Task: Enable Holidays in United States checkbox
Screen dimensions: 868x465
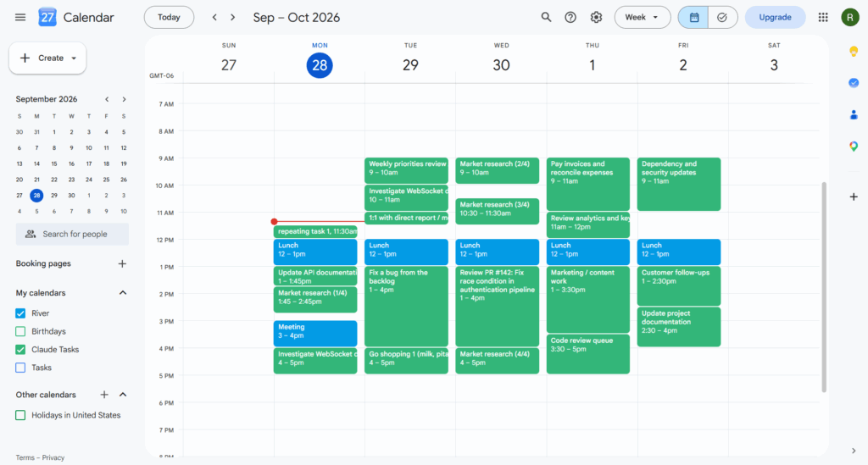Action: tap(20, 415)
